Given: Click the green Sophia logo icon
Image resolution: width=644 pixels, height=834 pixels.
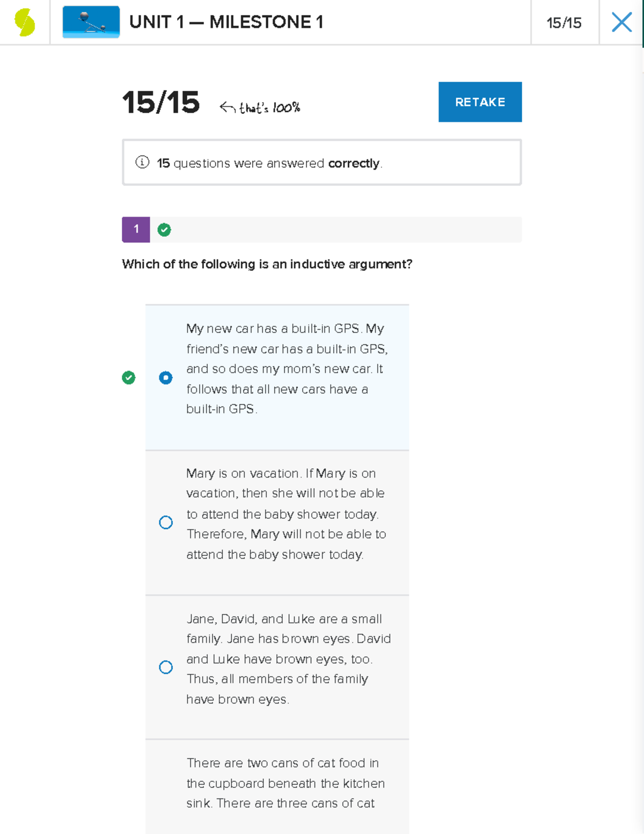Looking at the screenshot, I should click(25, 23).
